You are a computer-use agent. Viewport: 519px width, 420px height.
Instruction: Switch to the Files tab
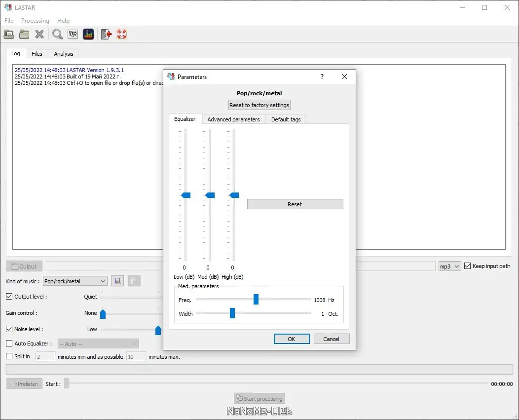tap(37, 54)
